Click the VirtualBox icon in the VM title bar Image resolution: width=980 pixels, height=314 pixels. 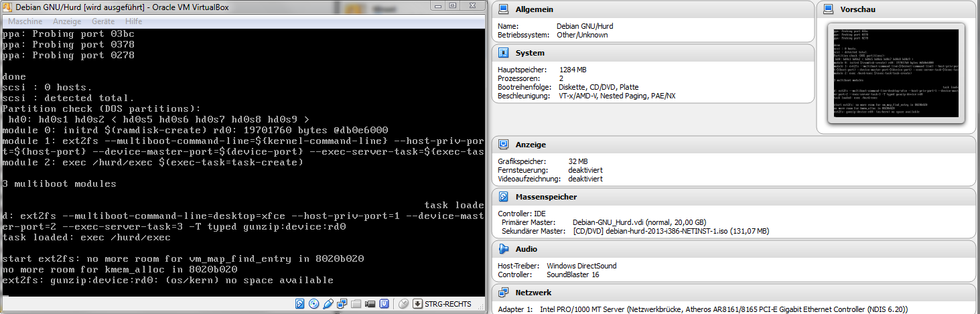7,5
